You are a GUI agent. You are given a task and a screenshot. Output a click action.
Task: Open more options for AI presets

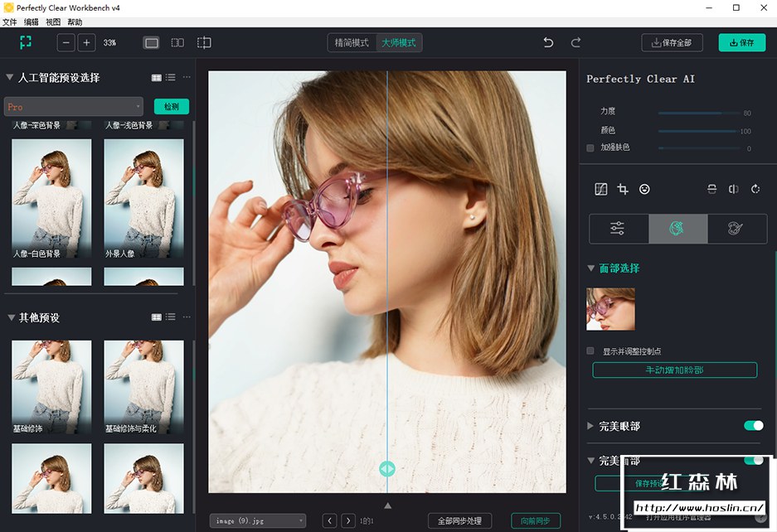click(187, 77)
